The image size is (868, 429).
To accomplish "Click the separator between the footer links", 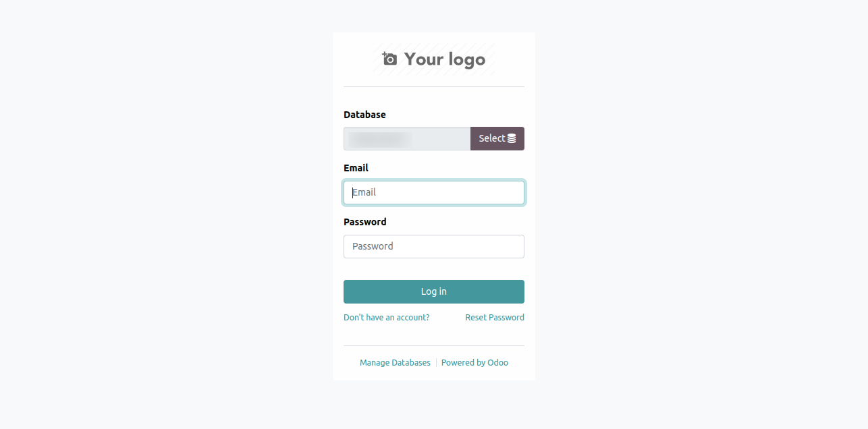I will pyautogui.click(x=436, y=363).
